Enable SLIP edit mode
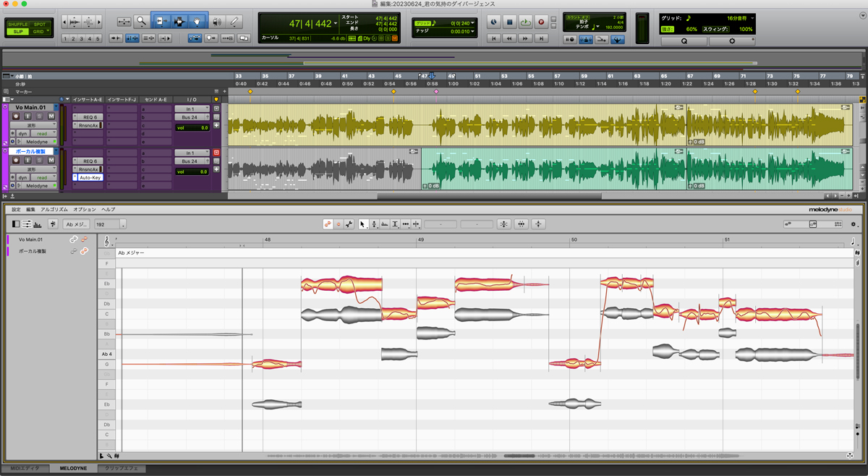Image resolution: width=868 pixels, height=476 pixels. coord(17,32)
